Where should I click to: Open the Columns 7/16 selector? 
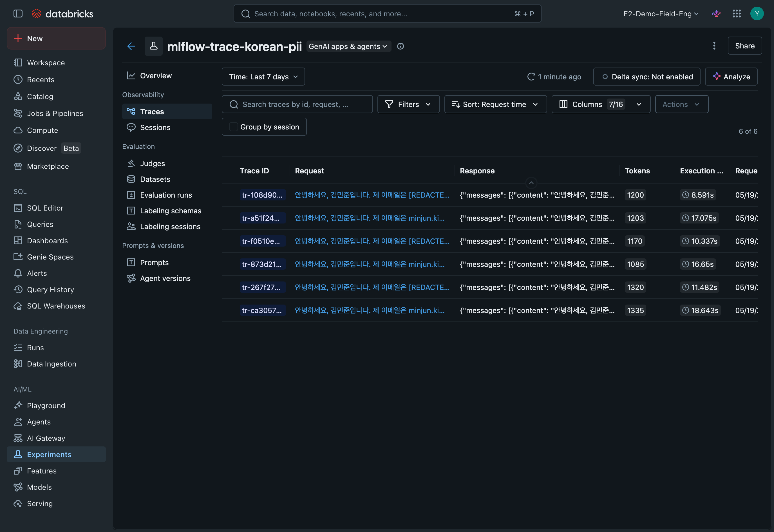pos(601,104)
